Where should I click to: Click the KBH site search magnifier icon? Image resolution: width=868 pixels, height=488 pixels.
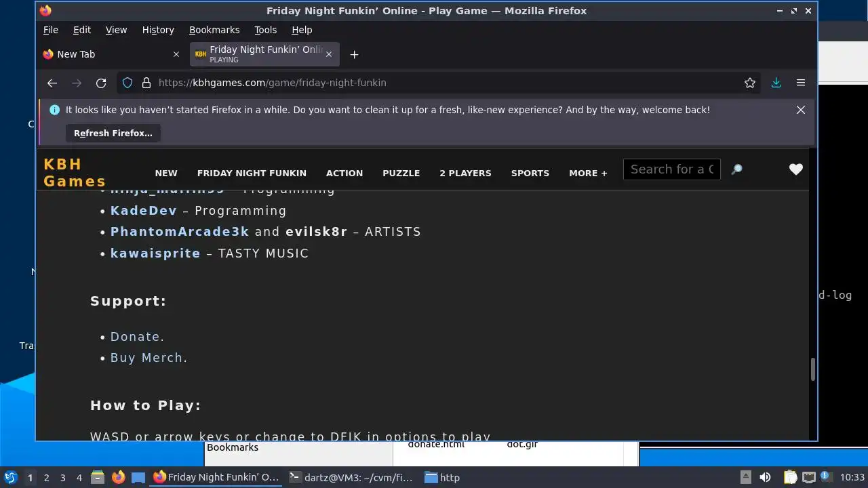point(736,169)
